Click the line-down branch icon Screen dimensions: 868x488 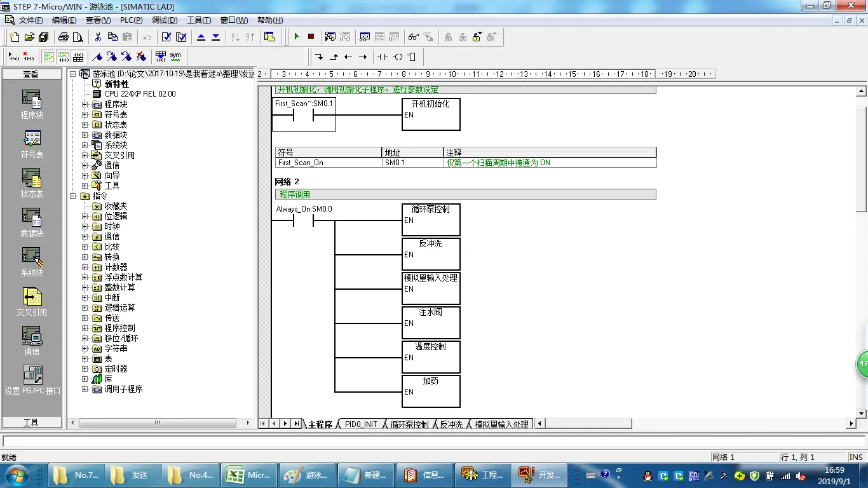click(x=319, y=57)
